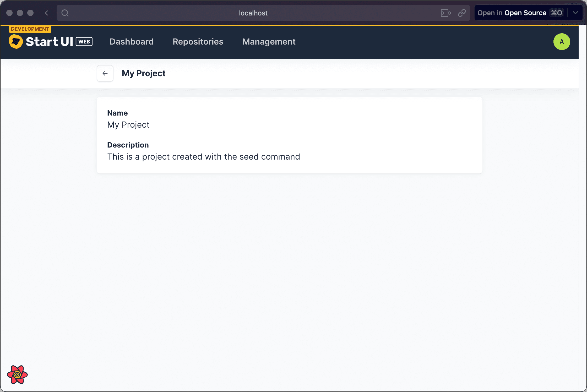This screenshot has width=587, height=392.
Task: Click the back arrow beside My Project
Action: (105, 73)
